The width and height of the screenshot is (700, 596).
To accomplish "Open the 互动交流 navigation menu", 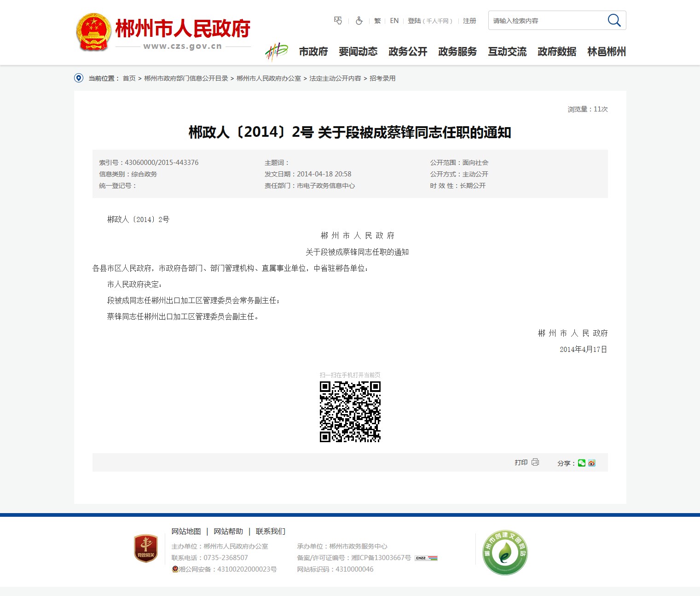I will (507, 52).
